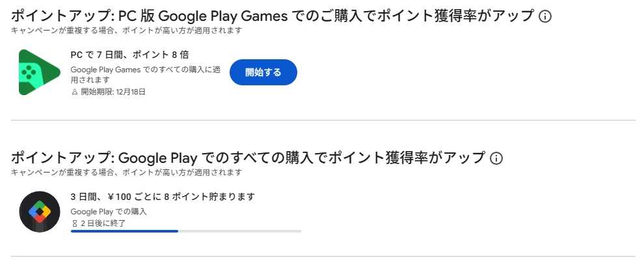Click the 2 日後に終了 remaining time text
This screenshot has height=269, width=644.
tap(103, 223)
